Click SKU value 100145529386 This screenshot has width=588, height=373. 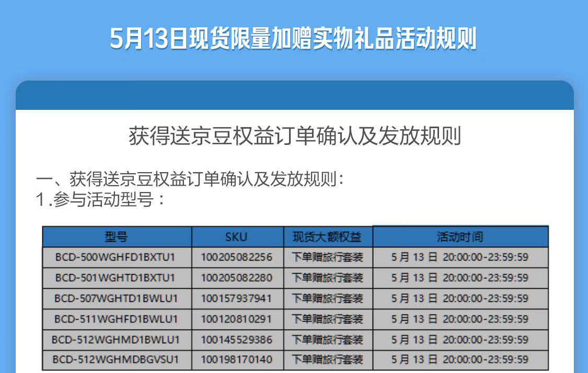237,340
